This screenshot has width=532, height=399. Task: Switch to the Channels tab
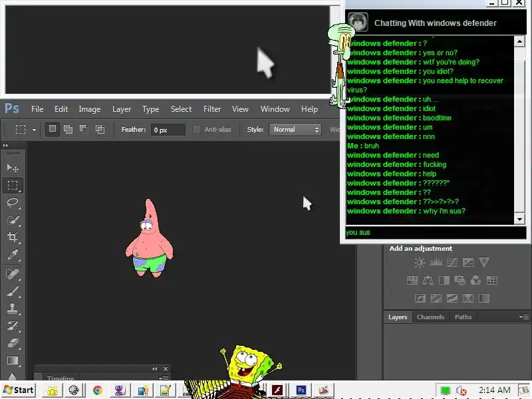coord(430,317)
